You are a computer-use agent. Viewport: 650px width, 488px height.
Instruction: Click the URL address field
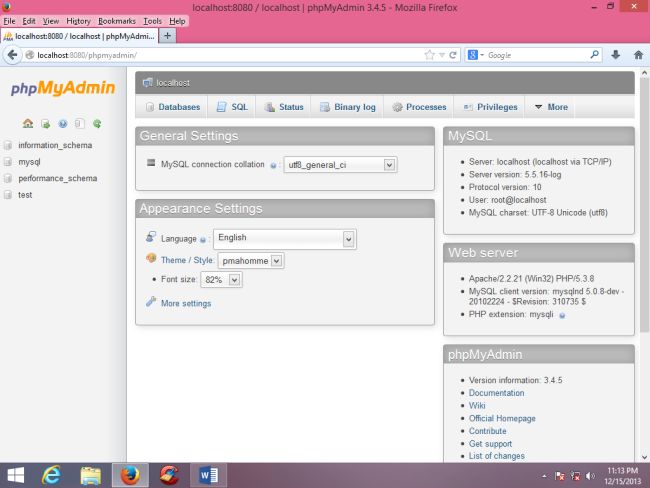coord(228,55)
